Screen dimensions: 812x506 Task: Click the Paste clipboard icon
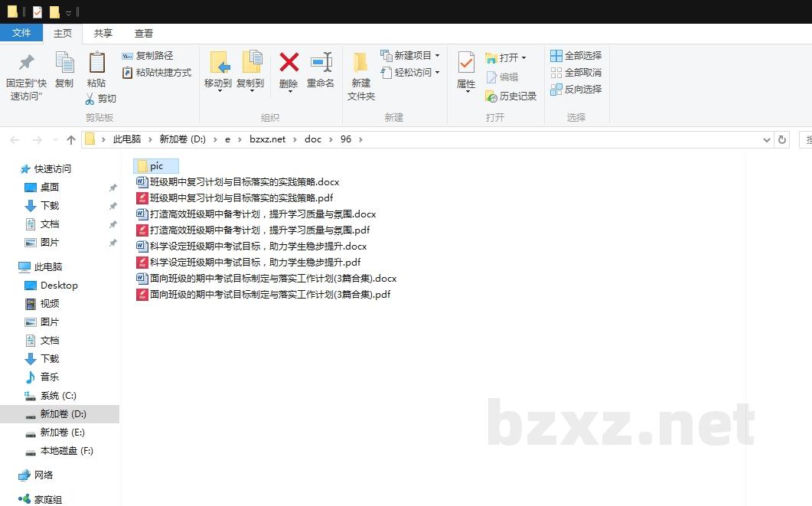click(x=96, y=64)
